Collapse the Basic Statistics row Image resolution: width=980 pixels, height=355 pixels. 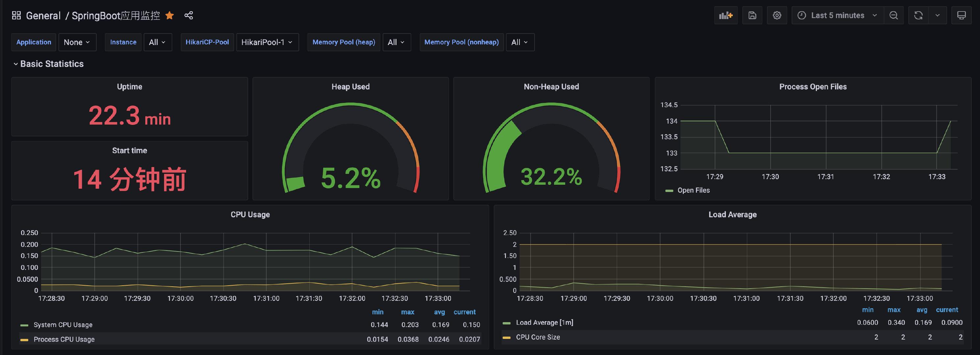[52, 64]
